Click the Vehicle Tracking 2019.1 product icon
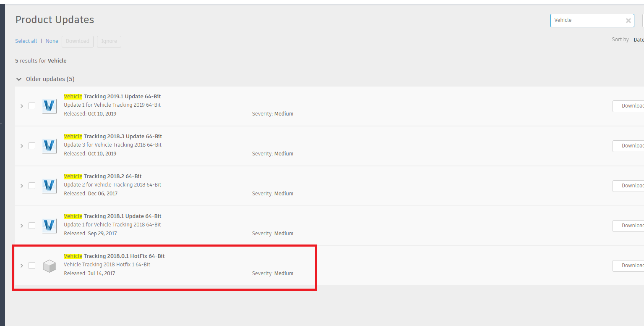The height and width of the screenshot is (326, 644). pyautogui.click(x=49, y=106)
